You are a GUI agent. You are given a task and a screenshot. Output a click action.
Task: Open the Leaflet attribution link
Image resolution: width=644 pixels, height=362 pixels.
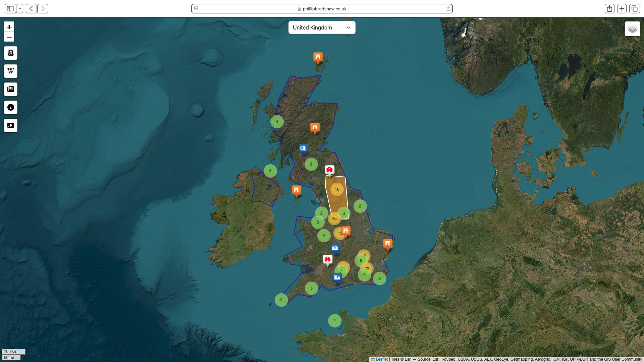click(381, 359)
